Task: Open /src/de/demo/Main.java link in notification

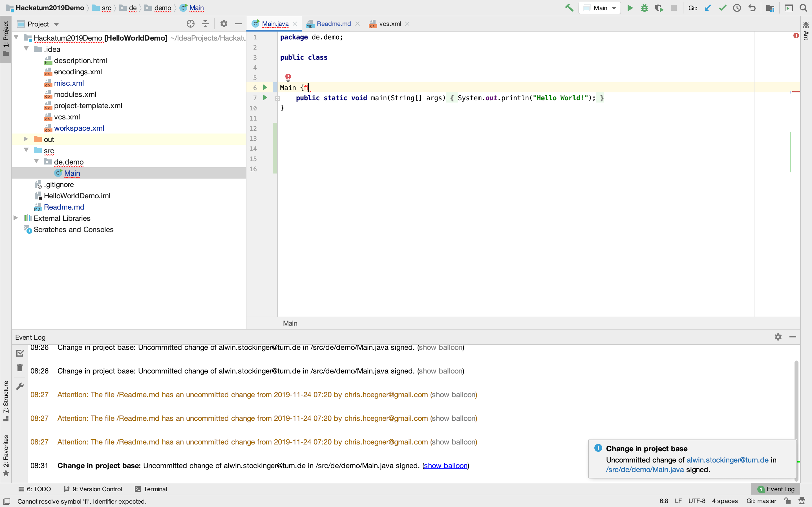Action: [x=645, y=470]
